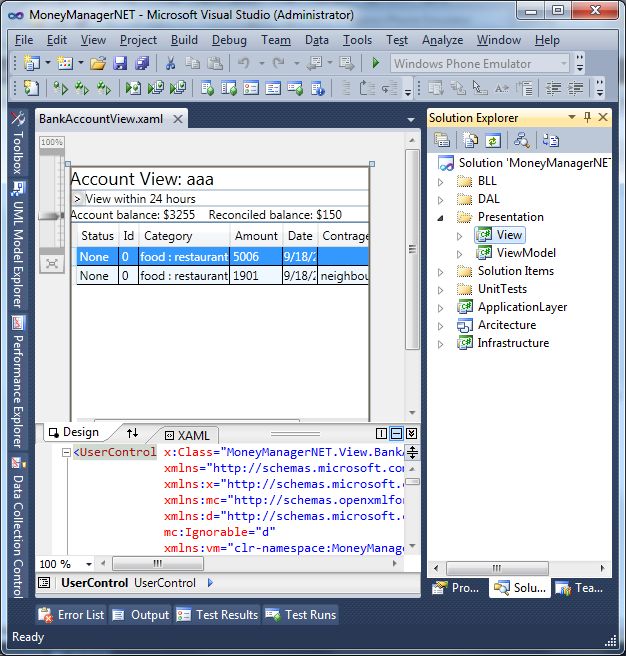Screen dimensions: 626x656
Task: Switch to horizontal split view
Action: (x=396, y=433)
